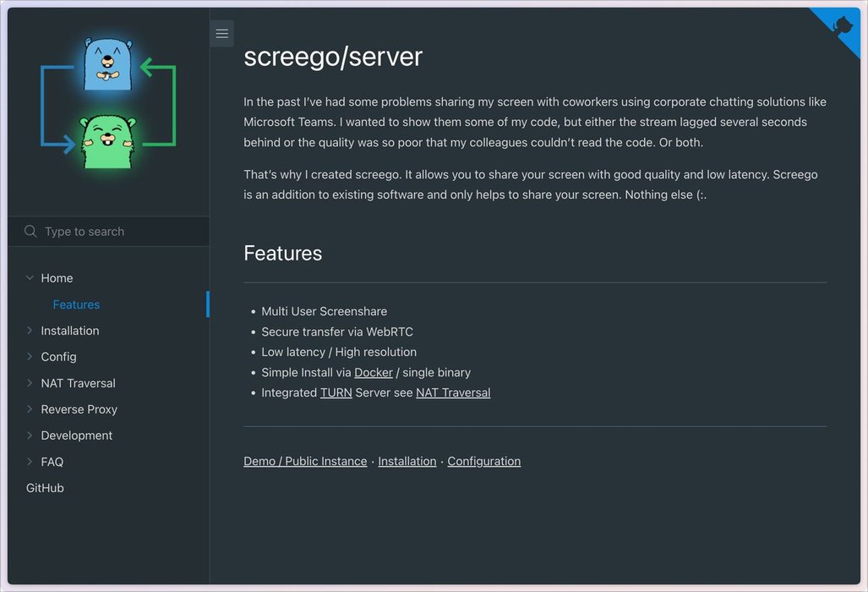Viewport: 868px width, 592px height.
Task: Type in the search input field
Action: (x=118, y=231)
